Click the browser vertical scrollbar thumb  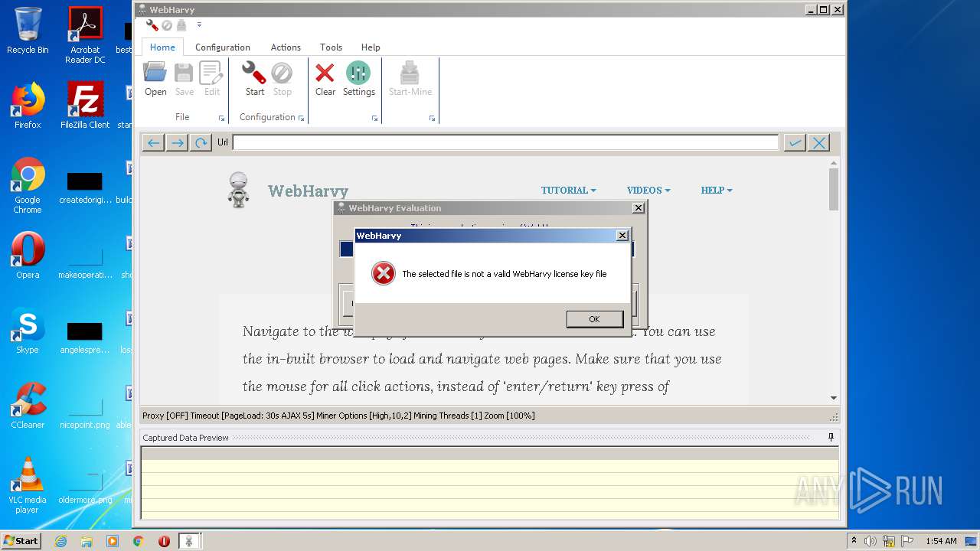834,188
